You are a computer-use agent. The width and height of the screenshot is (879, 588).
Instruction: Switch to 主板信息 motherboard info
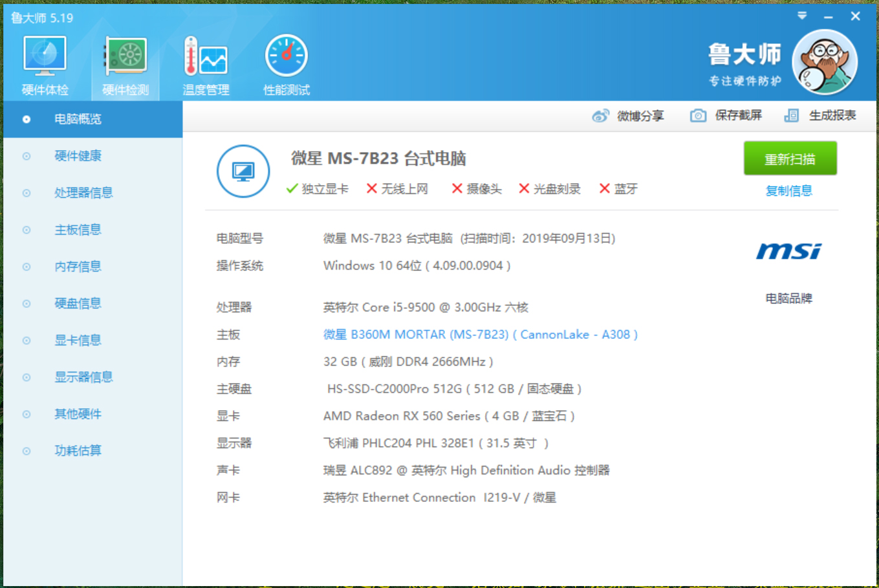pos(78,230)
